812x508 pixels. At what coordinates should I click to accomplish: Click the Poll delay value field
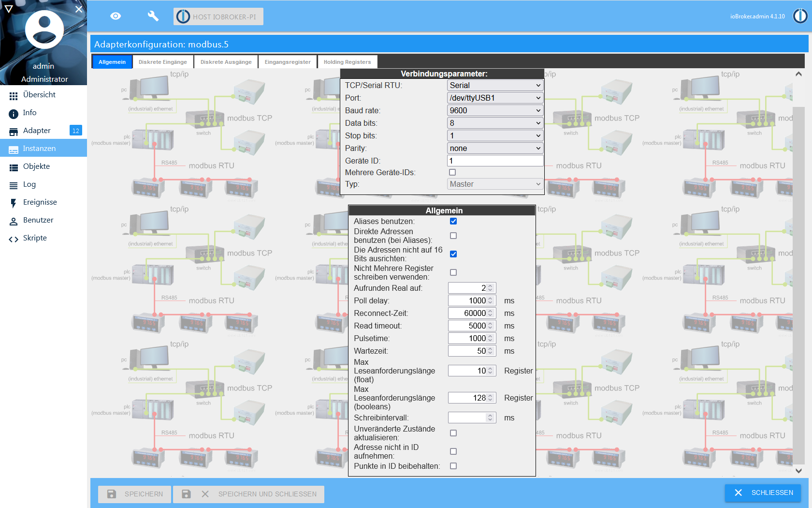coord(472,300)
